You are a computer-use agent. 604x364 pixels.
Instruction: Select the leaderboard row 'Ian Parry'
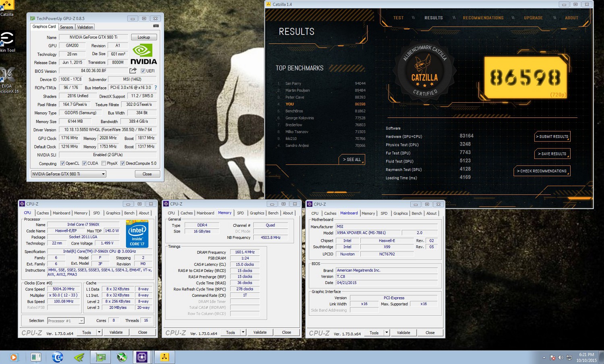321,83
